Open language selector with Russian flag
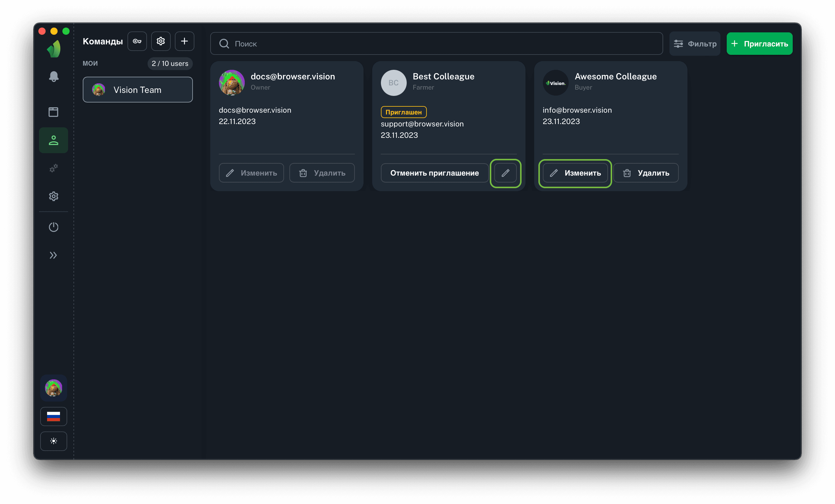835x504 pixels. [54, 416]
